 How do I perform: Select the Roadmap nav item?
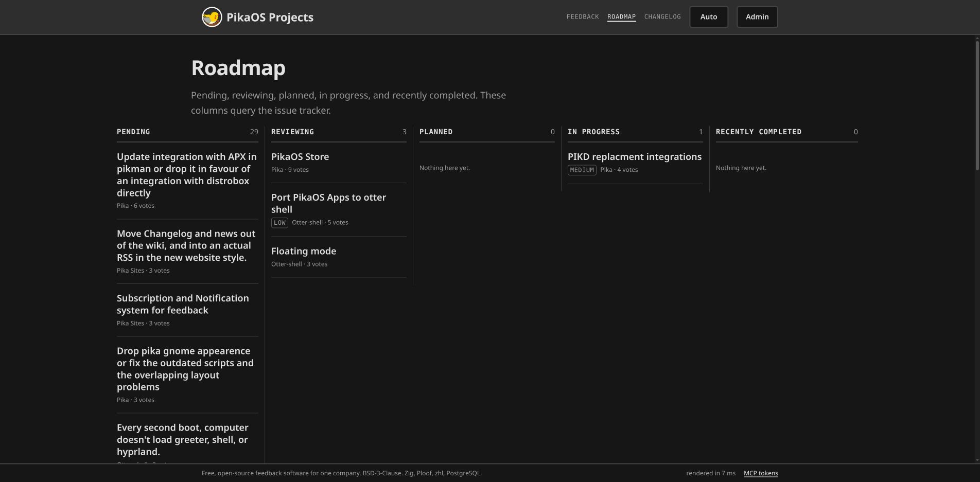click(621, 17)
